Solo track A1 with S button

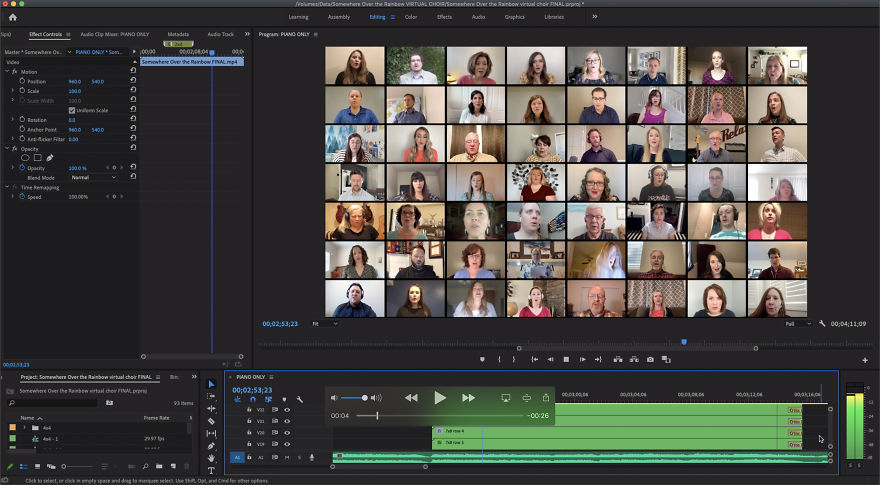coord(299,457)
